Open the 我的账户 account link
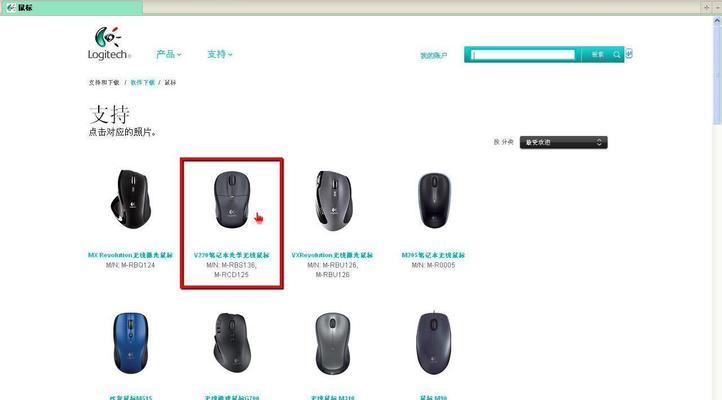Screen dimensions: 722x400 433,55
